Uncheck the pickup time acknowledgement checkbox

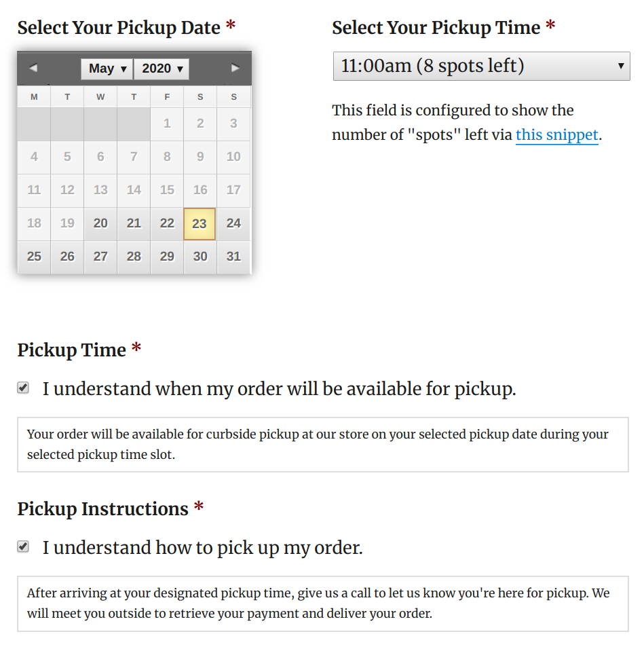click(x=23, y=388)
